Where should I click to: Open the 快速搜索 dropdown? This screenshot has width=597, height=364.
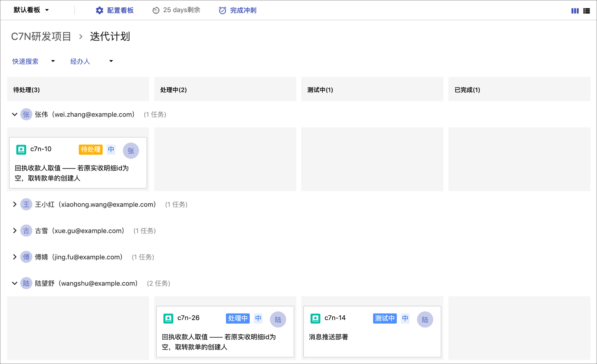tap(34, 61)
